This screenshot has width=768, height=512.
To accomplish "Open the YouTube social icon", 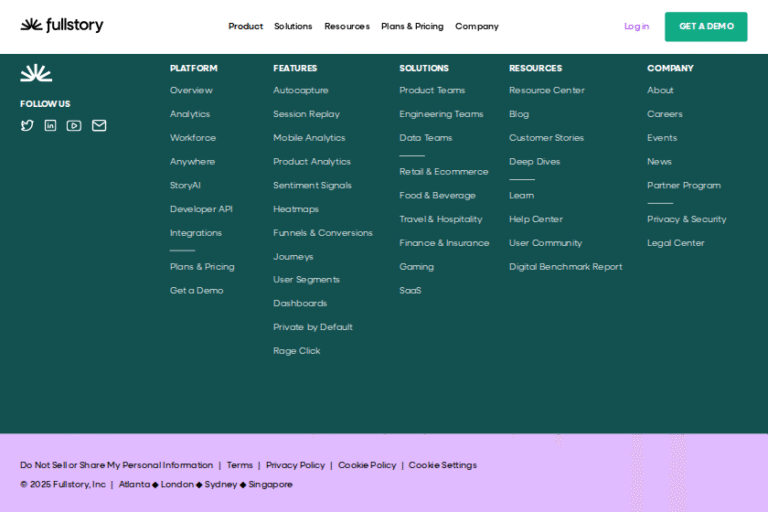I will 74,126.
